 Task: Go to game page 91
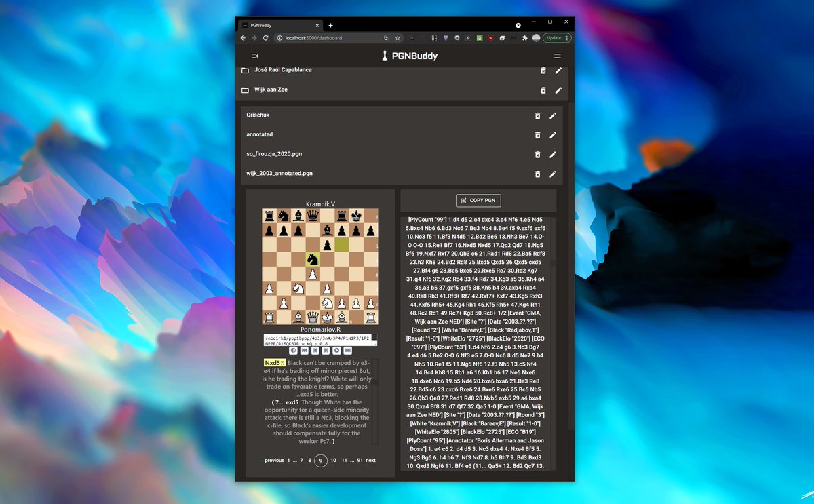click(360, 461)
